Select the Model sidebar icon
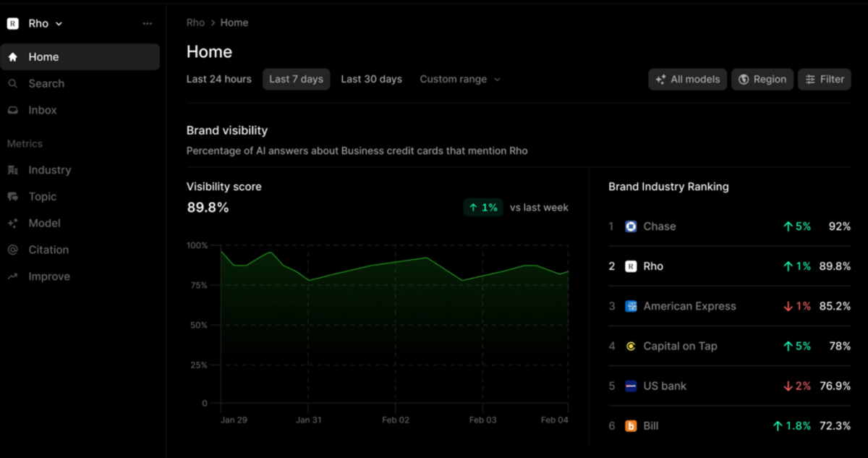 (x=14, y=223)
